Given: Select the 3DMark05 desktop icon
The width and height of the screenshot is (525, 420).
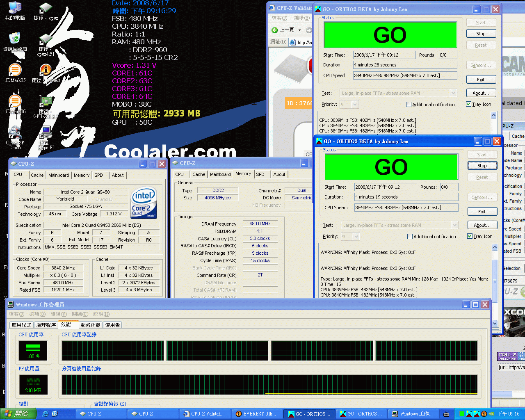Looking at the screenshot, I should pyautogui.click(x=15, y=73).
